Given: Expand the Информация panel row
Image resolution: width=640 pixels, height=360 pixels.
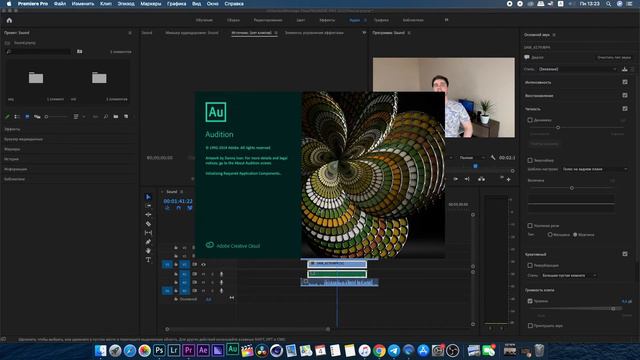Looking at the screenshot, I should [69, 169].
